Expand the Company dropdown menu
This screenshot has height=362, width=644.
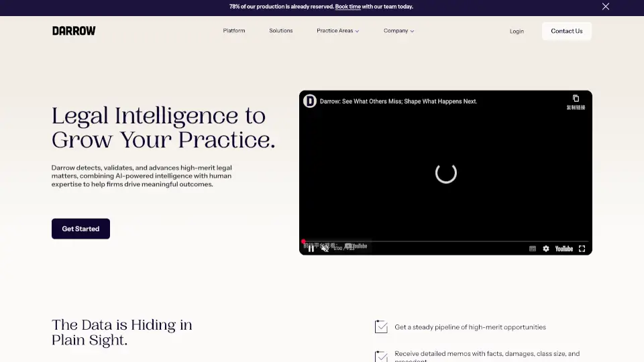tap(398, 31)
